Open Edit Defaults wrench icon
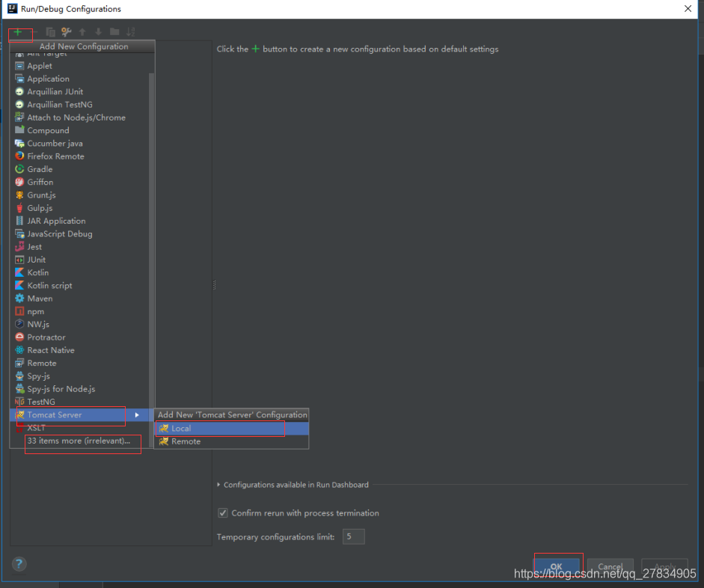The width and height of the screenshot is (704, 588). pyautogui.click(x=67, y=32)
